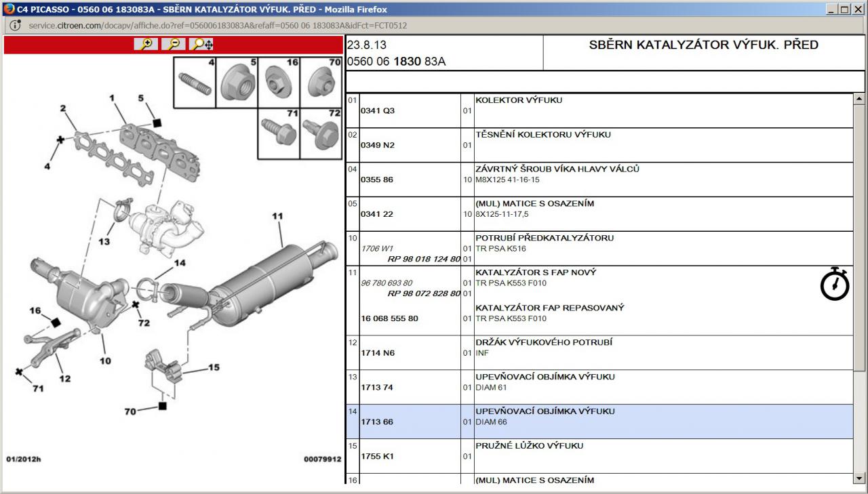Click KATALYZÁTOR FAP REPASOVANÝ description

coord(550,308)
